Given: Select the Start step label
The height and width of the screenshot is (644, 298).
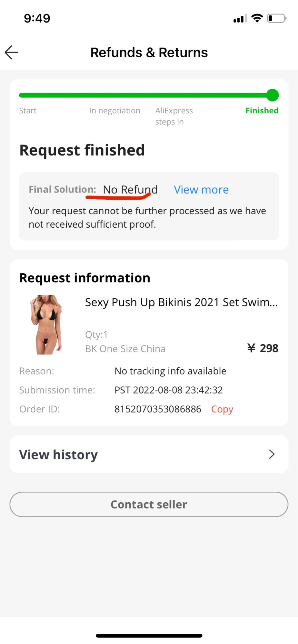Looking at the screenshot, I should [x=28, y=111].
